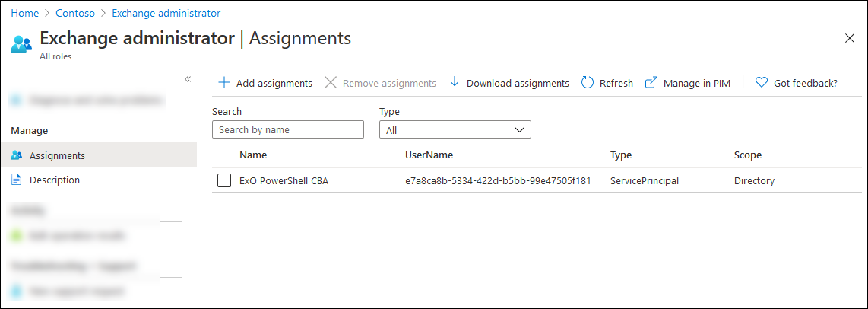Check the ExO PowerShell CBA row checkbox
This screenshot has width=868, height=309.
pyautogui.click(x=223, y=180)
